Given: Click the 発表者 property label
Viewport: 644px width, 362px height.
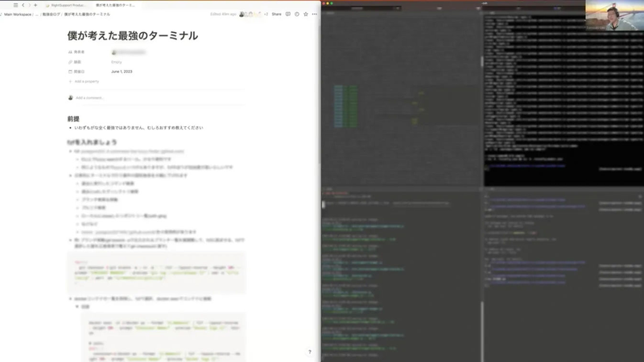Looking at the screenshot, I should coord(79,52).
